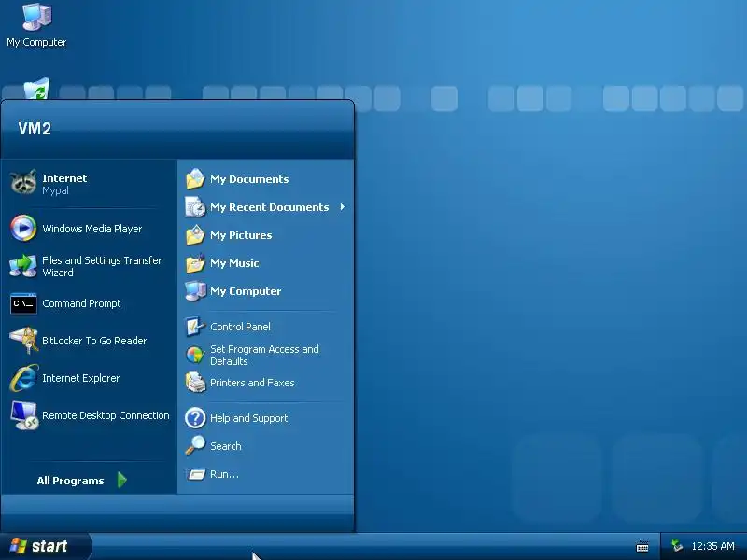Click Run... label in Start menu

point(224,474)
